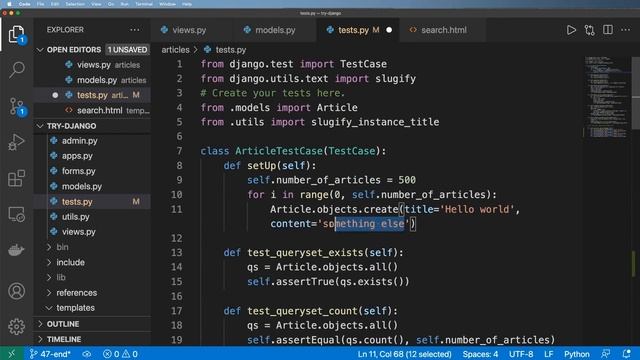The image size is (640, 360).
Task: Open forms.py in file tree
Action: point(78,171)
